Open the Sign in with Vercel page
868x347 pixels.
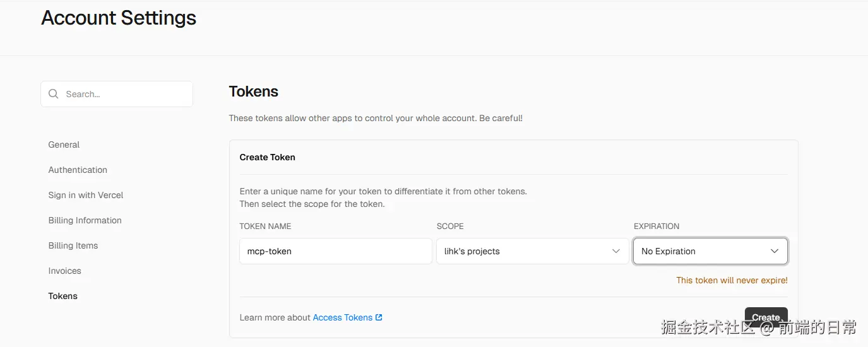point(86,195)
